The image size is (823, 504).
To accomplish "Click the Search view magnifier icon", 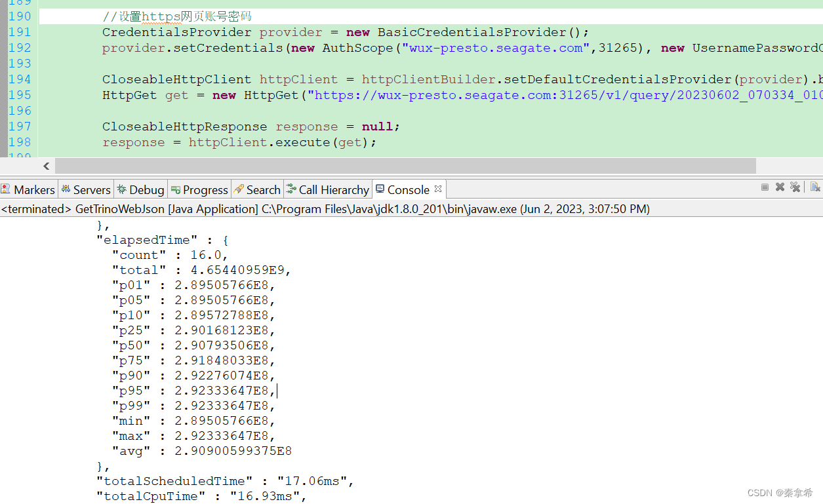I will 237,189.
